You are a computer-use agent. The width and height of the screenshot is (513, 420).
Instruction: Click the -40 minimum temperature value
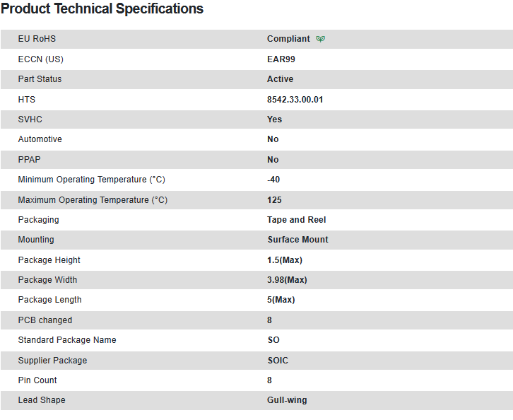[x=273, y=180]
